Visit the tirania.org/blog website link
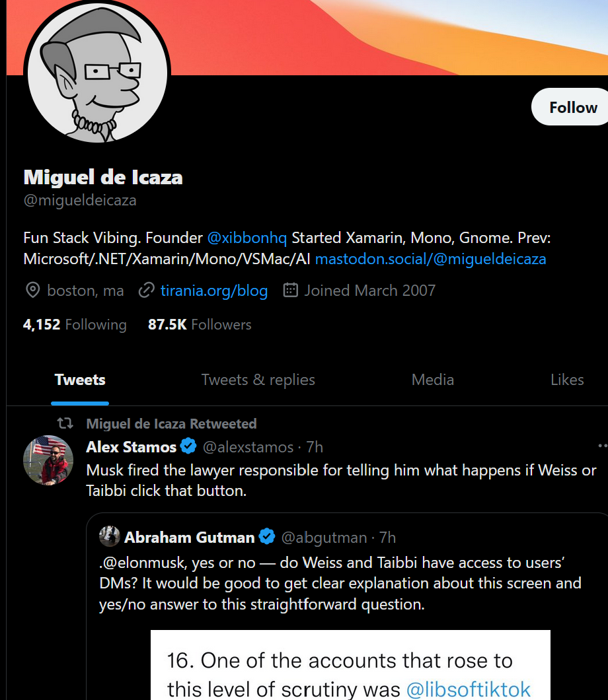Image resolution: width=608 pixels, height=700 pixels. (213, 291)
